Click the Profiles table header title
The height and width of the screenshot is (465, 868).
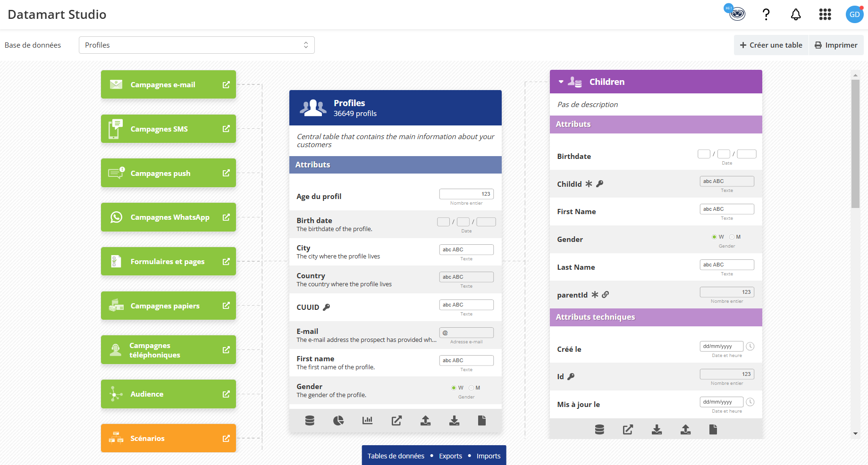point(349,103)
